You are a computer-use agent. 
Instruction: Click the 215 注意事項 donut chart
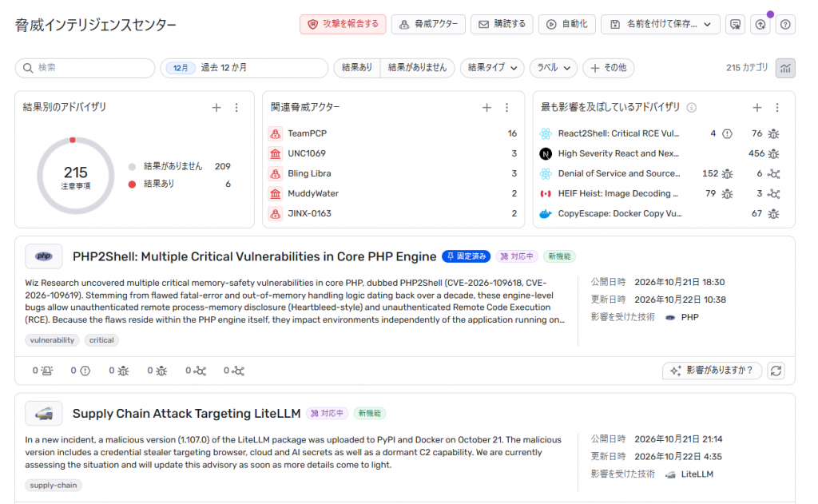coord(76,176)
